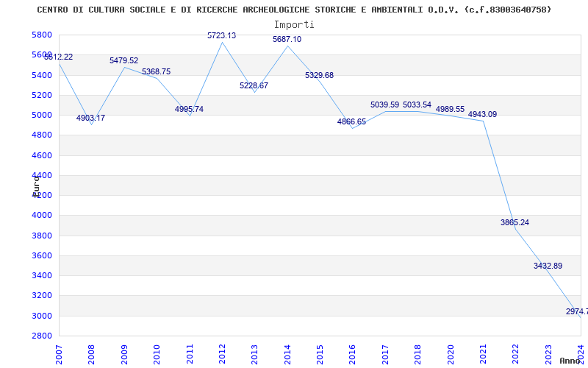This screenshot has height=368, width=588.
Task: Click the 5723.13 data label
Action: [221, 35]
